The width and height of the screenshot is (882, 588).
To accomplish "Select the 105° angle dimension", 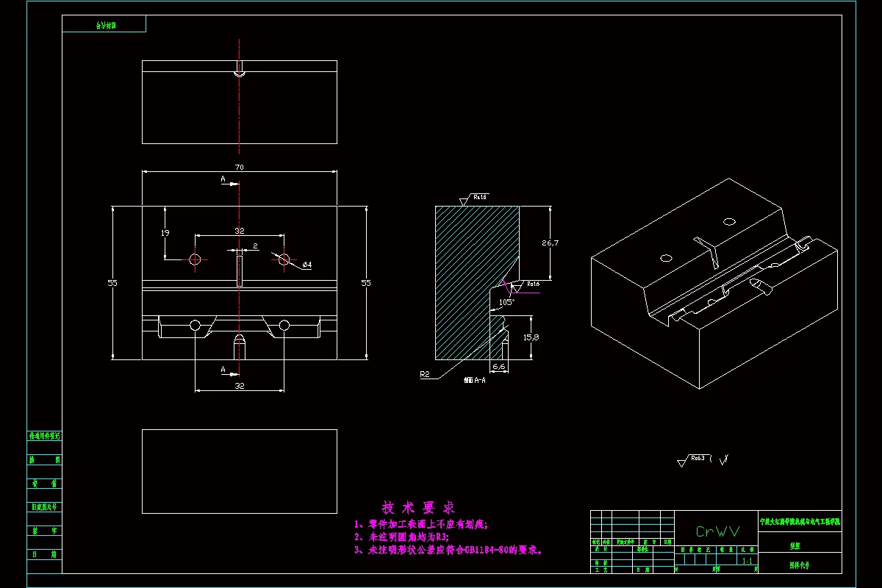I will (507, 302).
